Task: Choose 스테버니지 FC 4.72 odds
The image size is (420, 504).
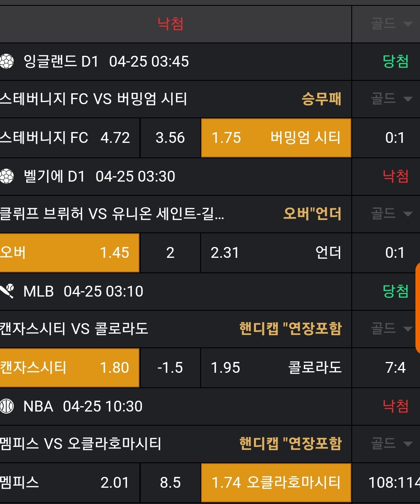Action: tap(69, 138)
